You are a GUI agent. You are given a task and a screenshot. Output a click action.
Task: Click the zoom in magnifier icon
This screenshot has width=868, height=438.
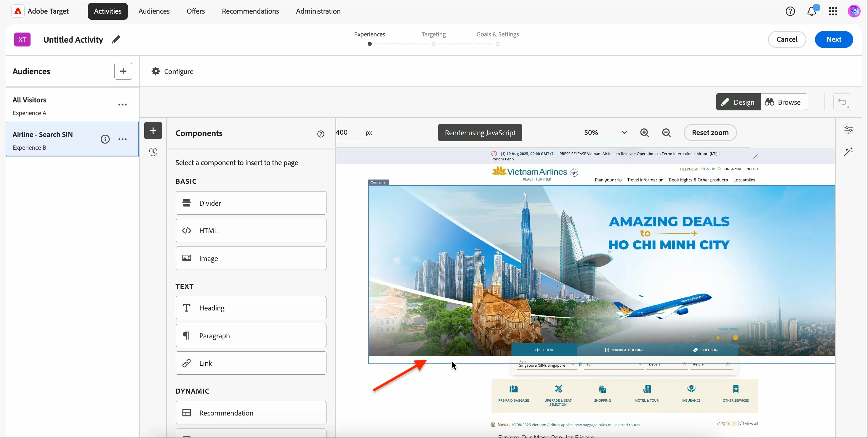[x=645, y=133]
